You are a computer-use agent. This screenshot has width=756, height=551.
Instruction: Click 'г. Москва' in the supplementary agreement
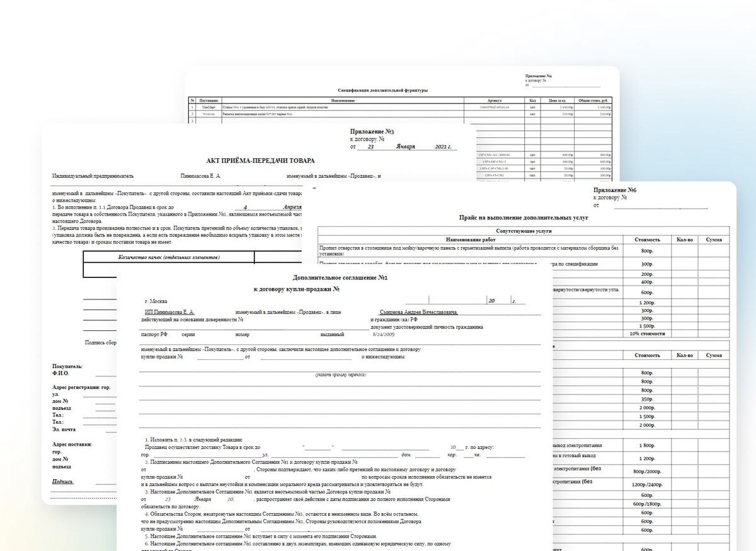point(156,301)
